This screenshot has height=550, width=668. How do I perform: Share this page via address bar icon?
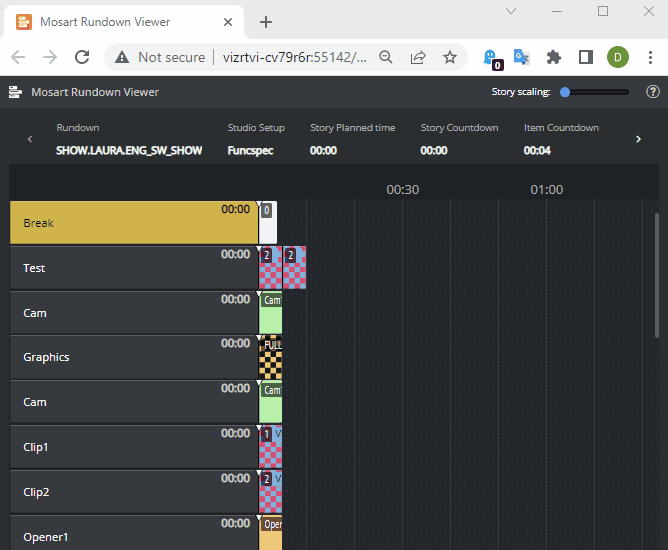pos(418,57)
